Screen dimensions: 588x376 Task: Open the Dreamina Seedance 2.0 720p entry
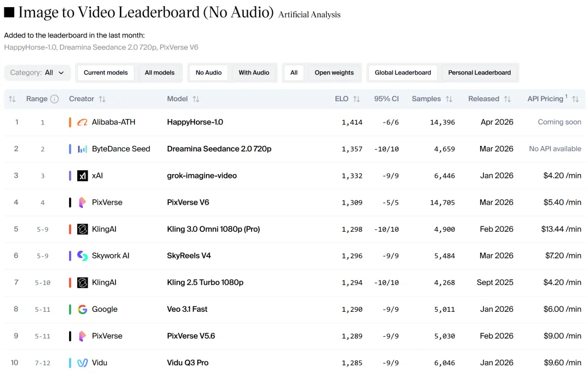tap(219, 149)
